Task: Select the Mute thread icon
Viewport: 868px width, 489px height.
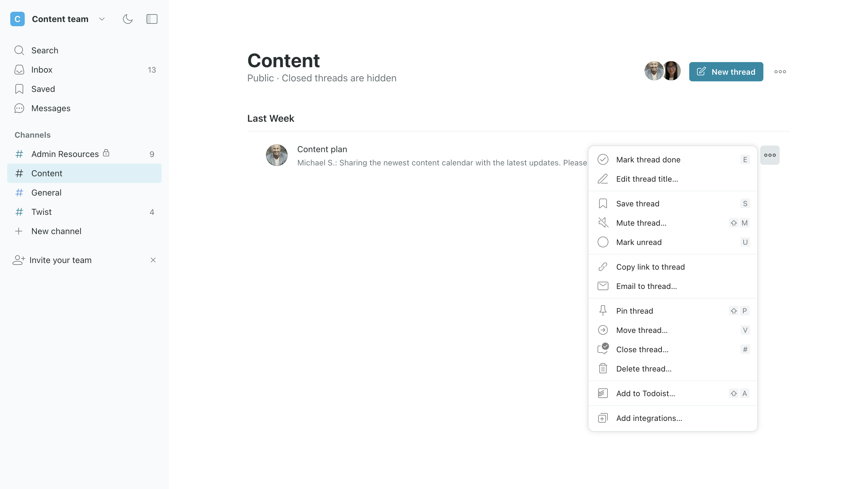Action: tap(603, 222)
